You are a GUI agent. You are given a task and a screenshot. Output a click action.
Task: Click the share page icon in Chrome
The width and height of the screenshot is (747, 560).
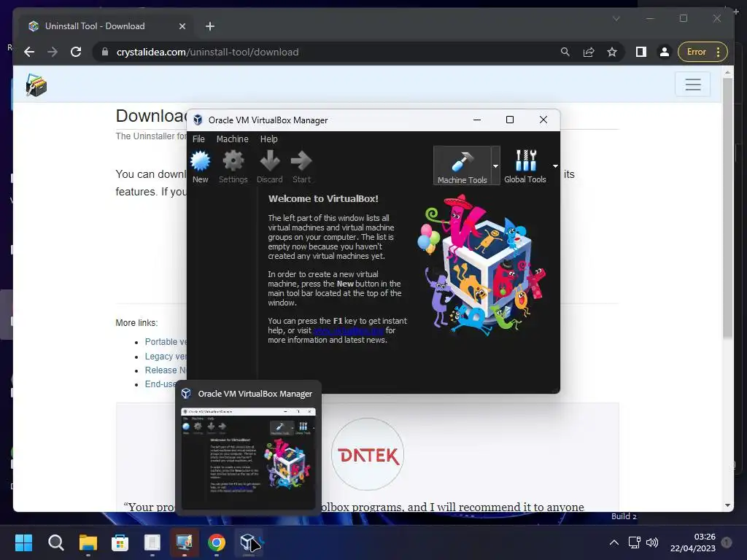[589, 52]
